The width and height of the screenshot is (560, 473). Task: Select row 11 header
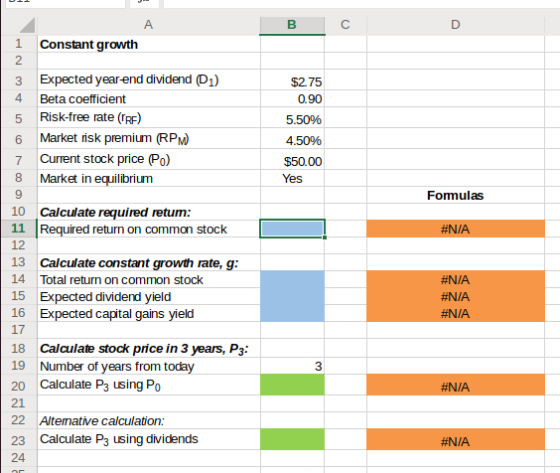[x=19, y=229]
